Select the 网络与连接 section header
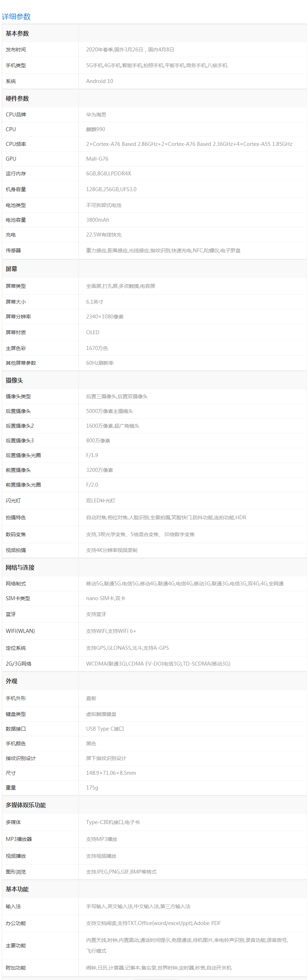Image resolution: width=308 pixels, height=980 pixels. click(20, 567)
